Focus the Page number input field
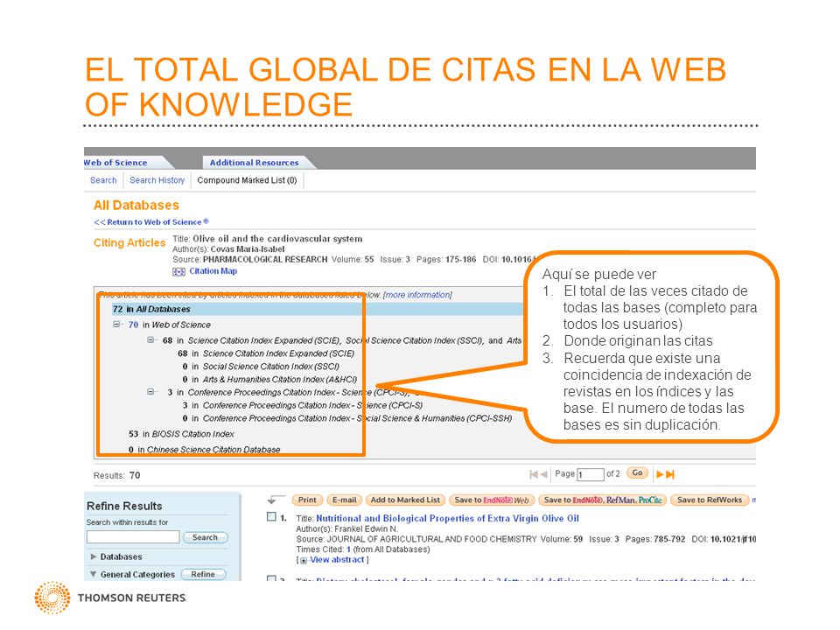840x630 pixels. click(591, 474)
